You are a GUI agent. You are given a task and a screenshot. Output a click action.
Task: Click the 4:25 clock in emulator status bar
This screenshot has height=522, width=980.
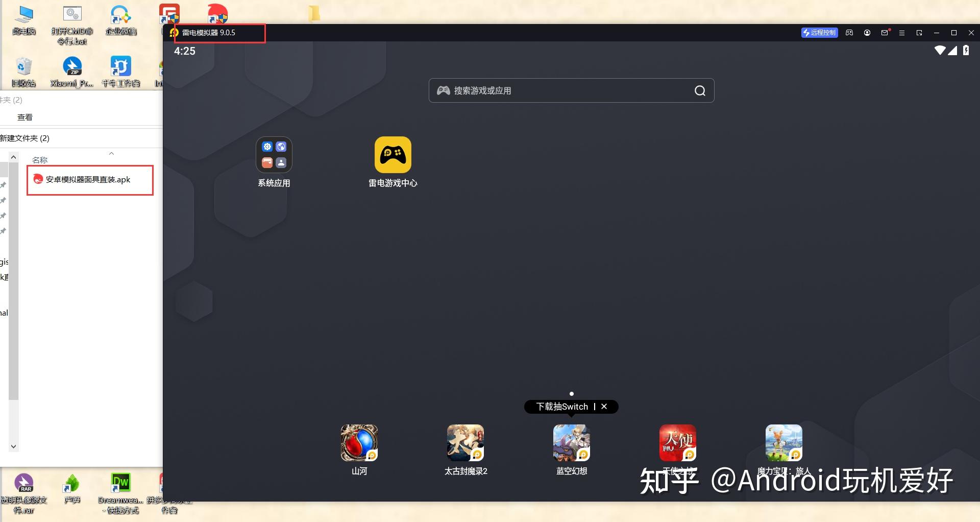[185, 51]
